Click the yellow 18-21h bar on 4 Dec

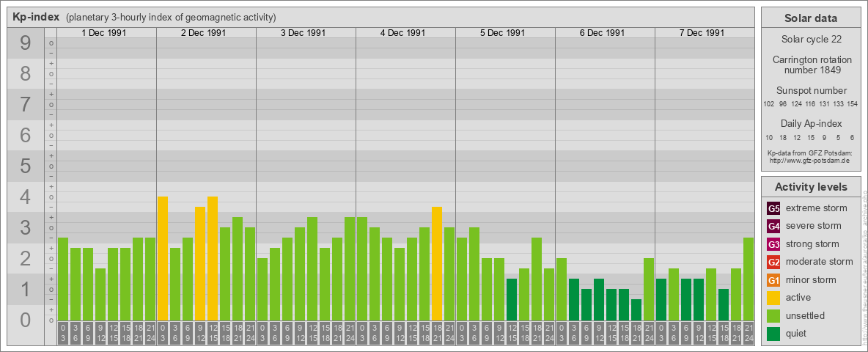(437, 263)
